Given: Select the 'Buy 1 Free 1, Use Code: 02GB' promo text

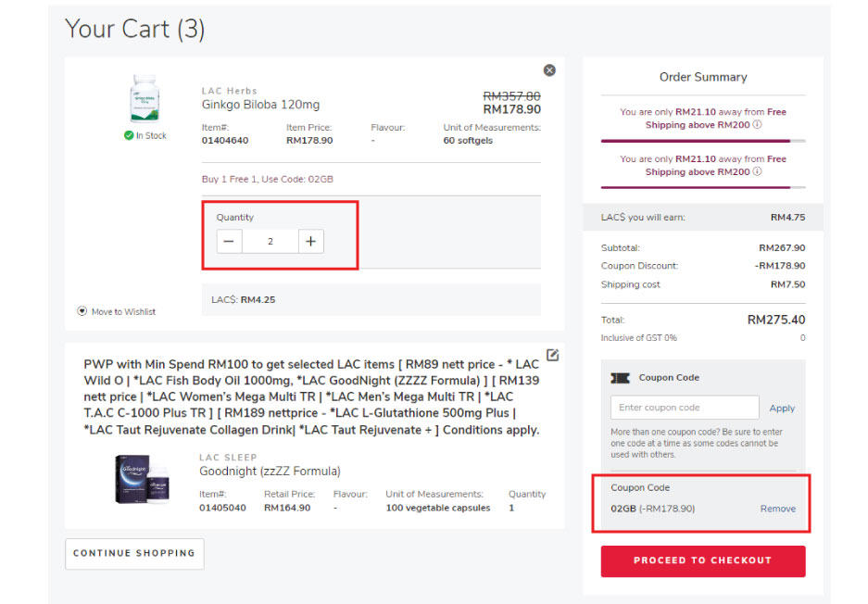Looking at the screenshot, I should [268, 180].
